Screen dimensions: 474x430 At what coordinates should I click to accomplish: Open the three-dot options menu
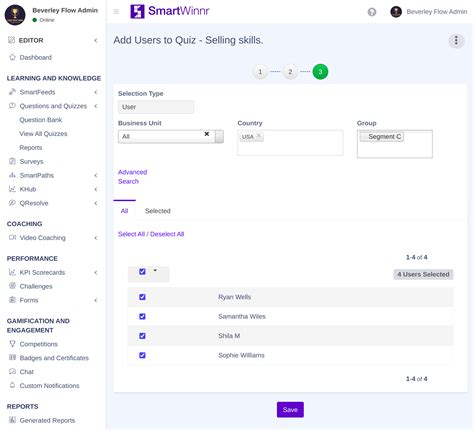coord(456,41)
